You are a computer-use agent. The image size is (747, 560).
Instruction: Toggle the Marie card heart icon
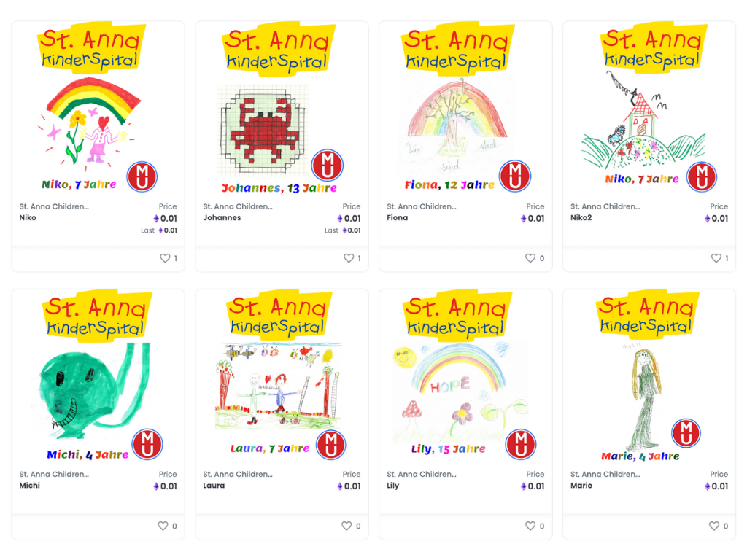pos(714,526)
